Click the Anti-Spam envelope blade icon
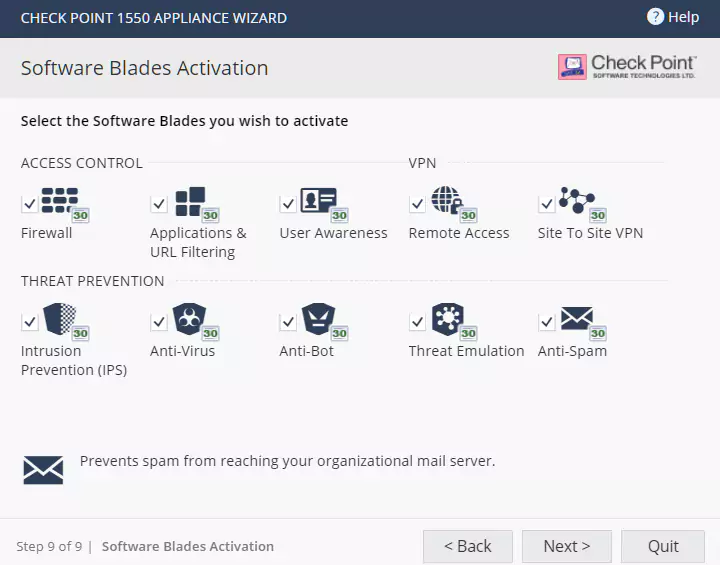720x565 pixels. click(x=577, y=319)
